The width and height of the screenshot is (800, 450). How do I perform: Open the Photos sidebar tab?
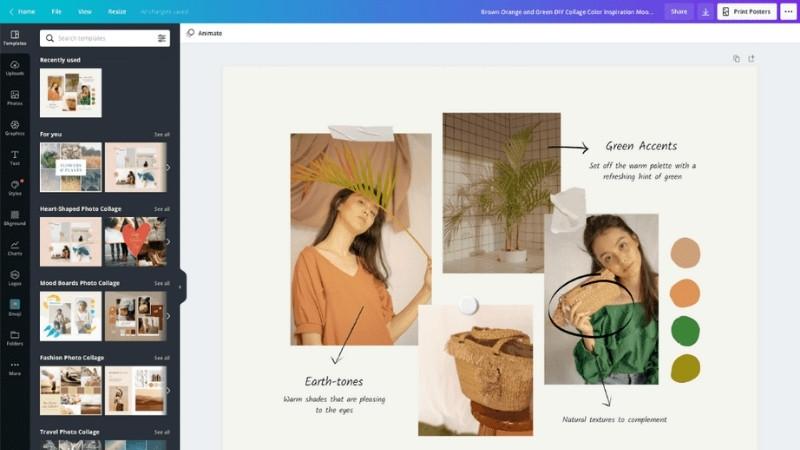(15, 98)
